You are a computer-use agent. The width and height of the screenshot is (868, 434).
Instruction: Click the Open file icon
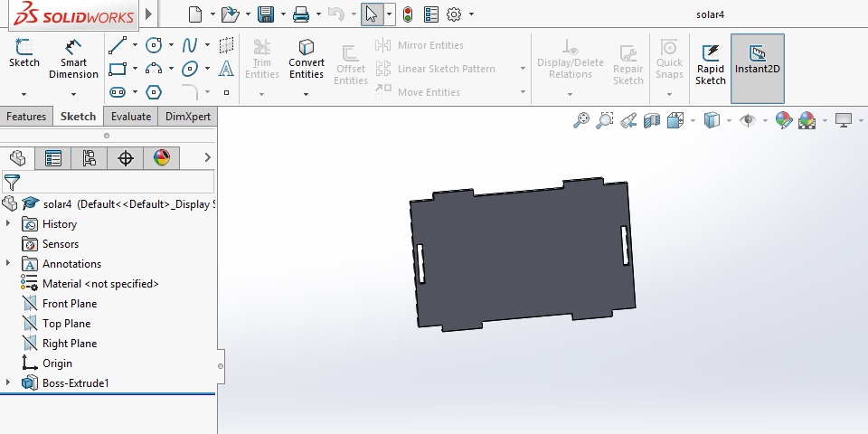click(x=231, y=14)
